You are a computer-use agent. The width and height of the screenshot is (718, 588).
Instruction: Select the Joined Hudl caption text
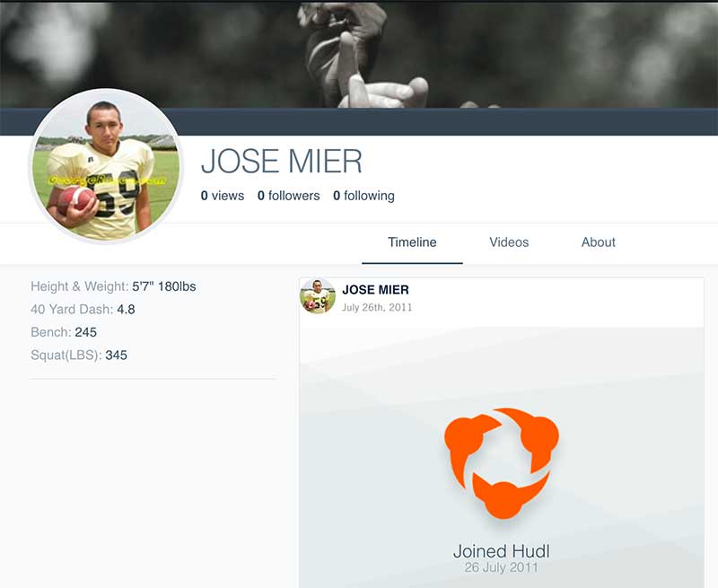coord(502,551)
